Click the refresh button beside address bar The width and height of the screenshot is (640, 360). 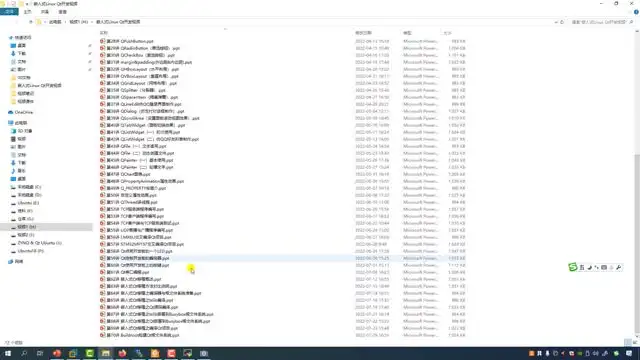(562, 22)
